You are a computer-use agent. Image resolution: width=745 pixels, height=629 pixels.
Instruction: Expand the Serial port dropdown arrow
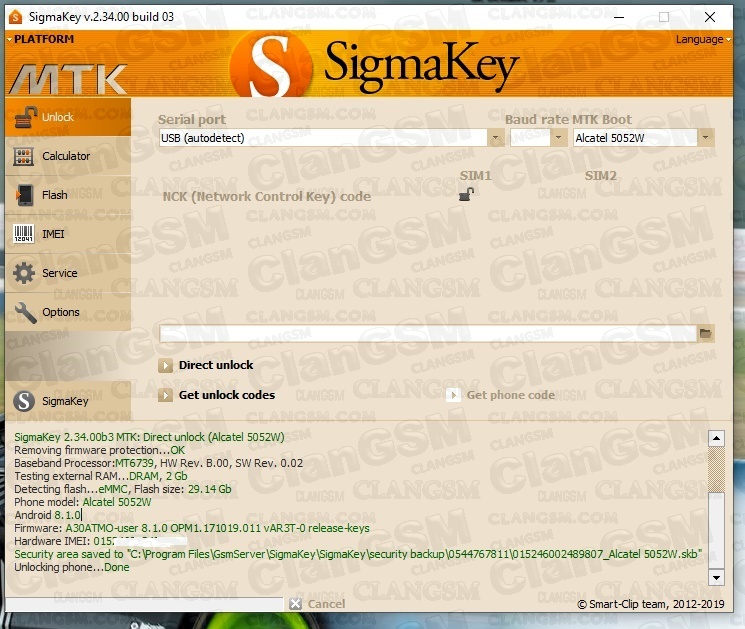pos(495,138)
